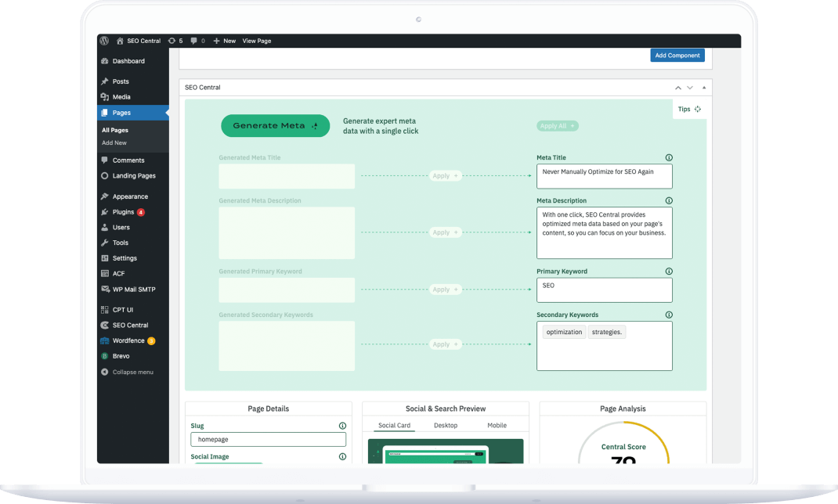
Task: Click the info icon beside Primary Keyword
Action: tap(669, 272)
